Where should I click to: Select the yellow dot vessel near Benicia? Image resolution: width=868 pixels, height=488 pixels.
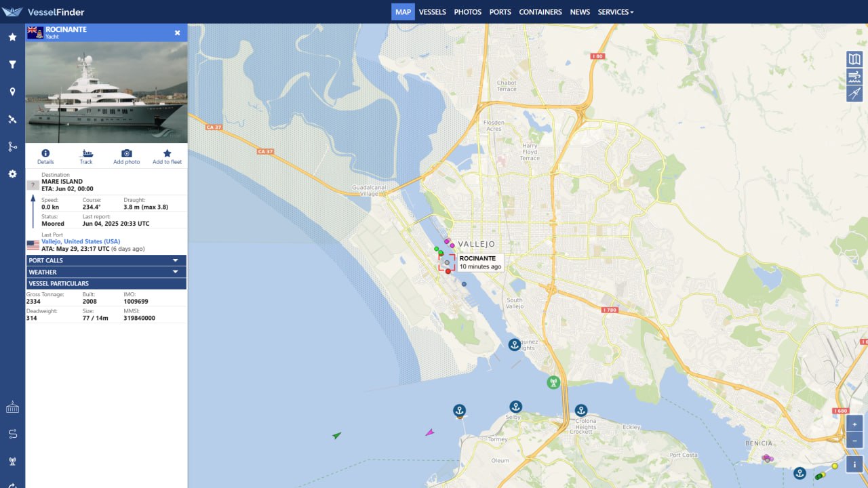pos(835,466)
